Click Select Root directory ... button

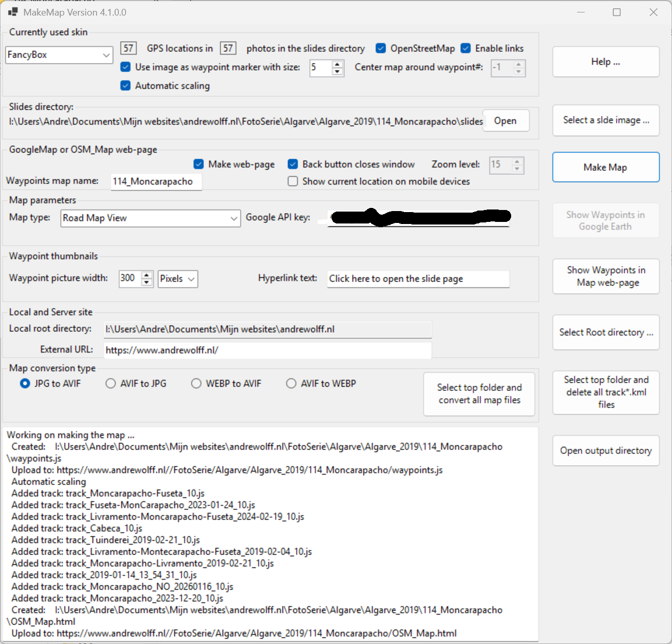click(x=606, y=332)
